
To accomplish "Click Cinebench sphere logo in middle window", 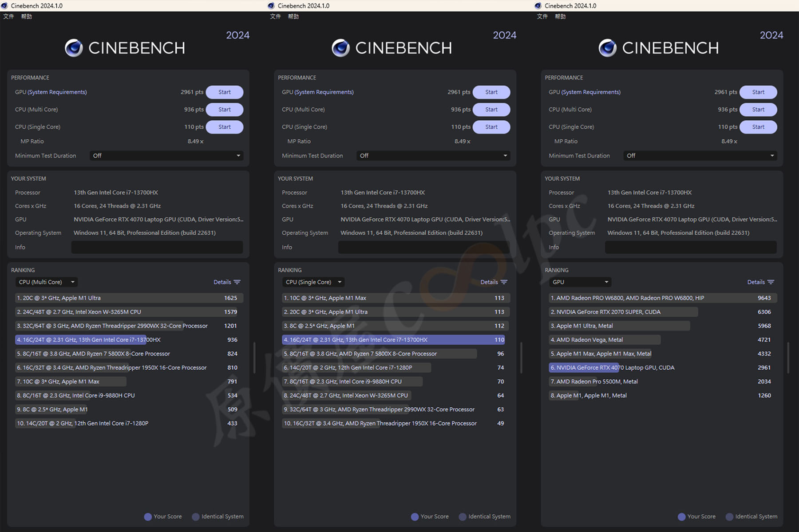I will [340, 48].
